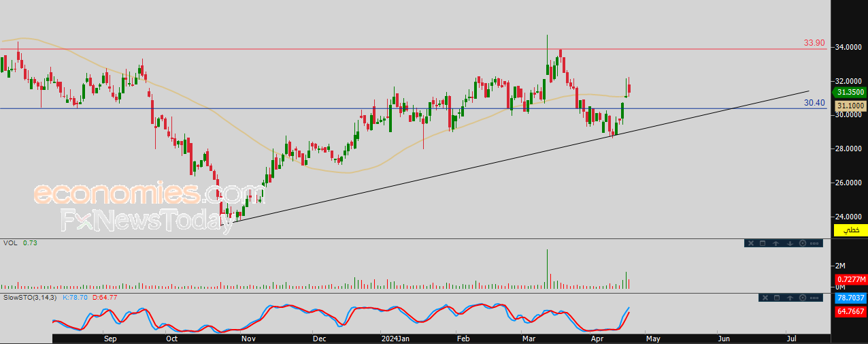Open more options for SlowSTO panel
This screenshot has height=344, width=868.
click(x=814, y=298)
